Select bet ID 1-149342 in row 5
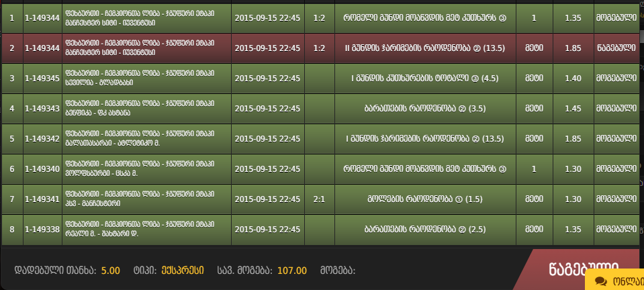The height and width of the screenshot is (290, 644). (x=42, y=139)
